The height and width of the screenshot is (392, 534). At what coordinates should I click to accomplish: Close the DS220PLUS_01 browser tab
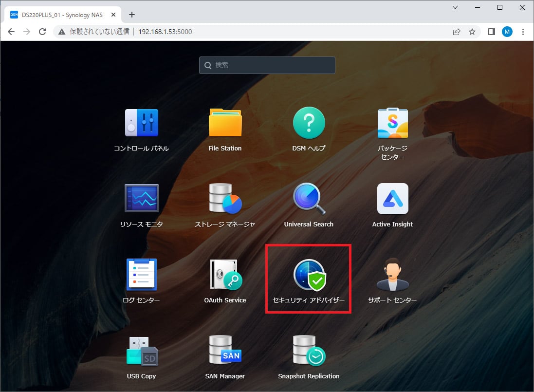coord(113,15)
